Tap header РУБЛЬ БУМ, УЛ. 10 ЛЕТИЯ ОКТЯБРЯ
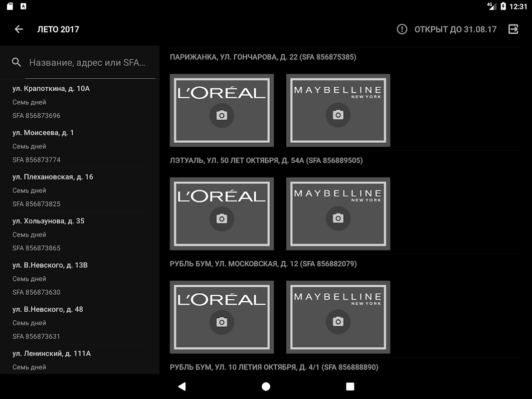This screenshot has height=399, width=532. click(x=274, y=367)
